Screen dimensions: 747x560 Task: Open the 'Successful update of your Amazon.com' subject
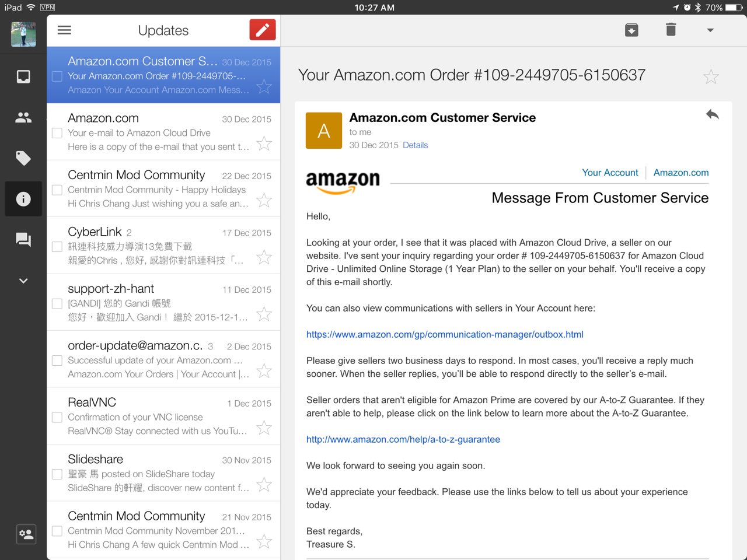coord(155,360)
